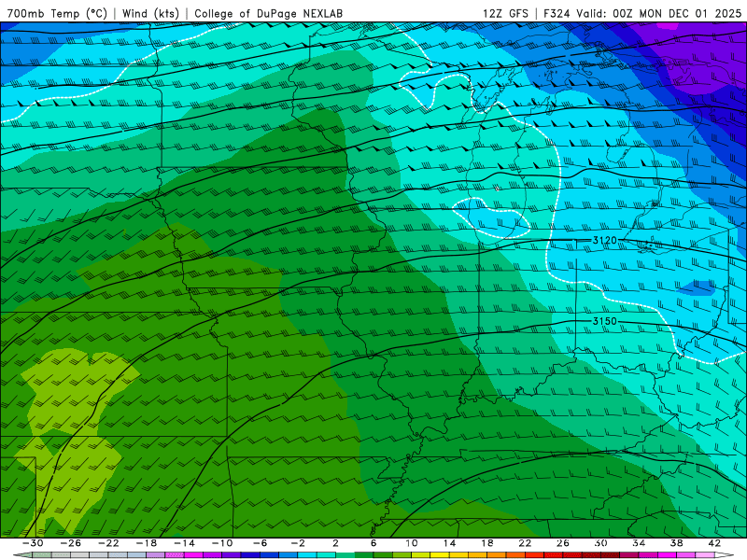This screenshot has width=747, height=560.
Task: Click the 12Z GFS model run label
Action: point(505,13)
